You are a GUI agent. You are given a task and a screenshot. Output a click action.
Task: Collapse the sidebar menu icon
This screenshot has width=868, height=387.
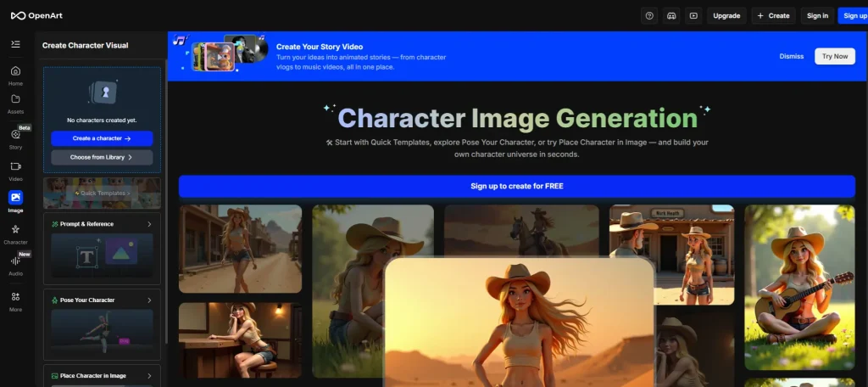tap(15, 44)
